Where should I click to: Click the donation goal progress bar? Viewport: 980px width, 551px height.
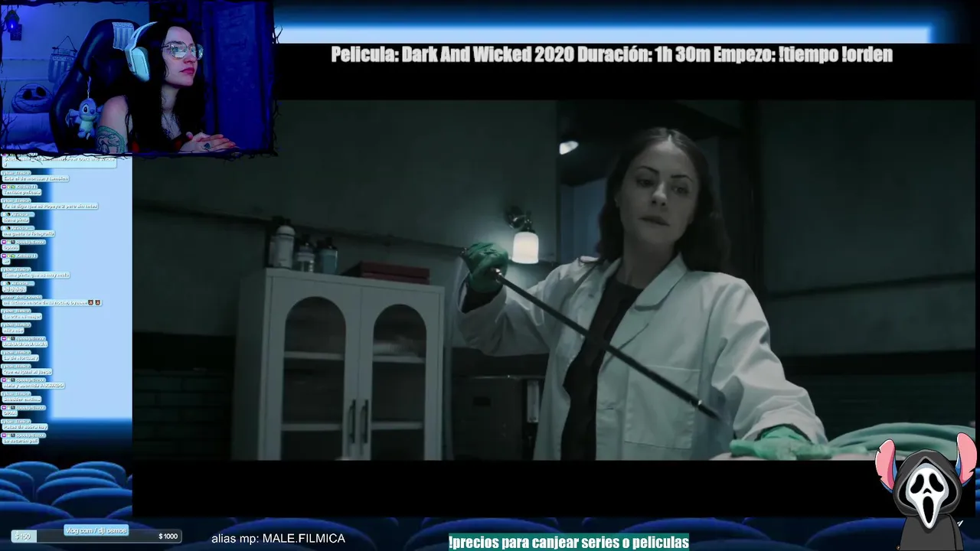pos(96,536)
